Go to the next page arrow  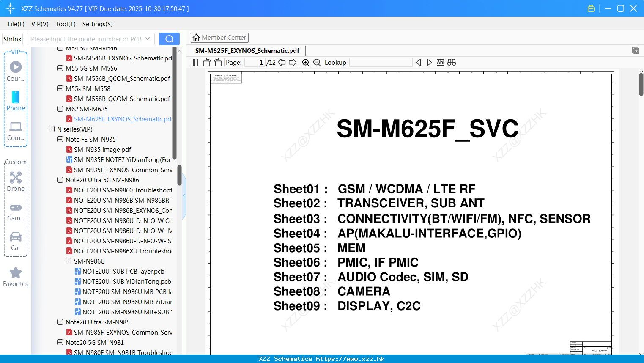click(293, 63)
